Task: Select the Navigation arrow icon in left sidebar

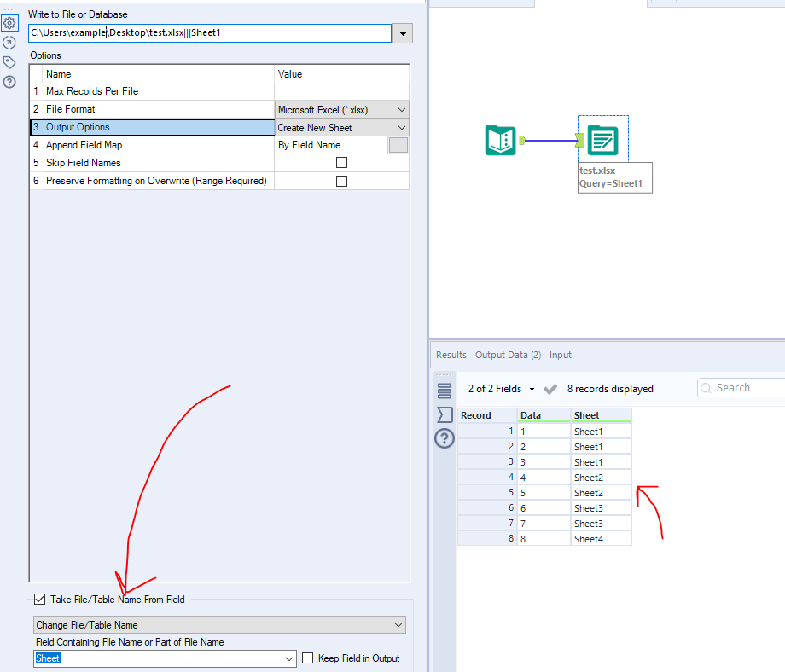Action: point(9,42)
